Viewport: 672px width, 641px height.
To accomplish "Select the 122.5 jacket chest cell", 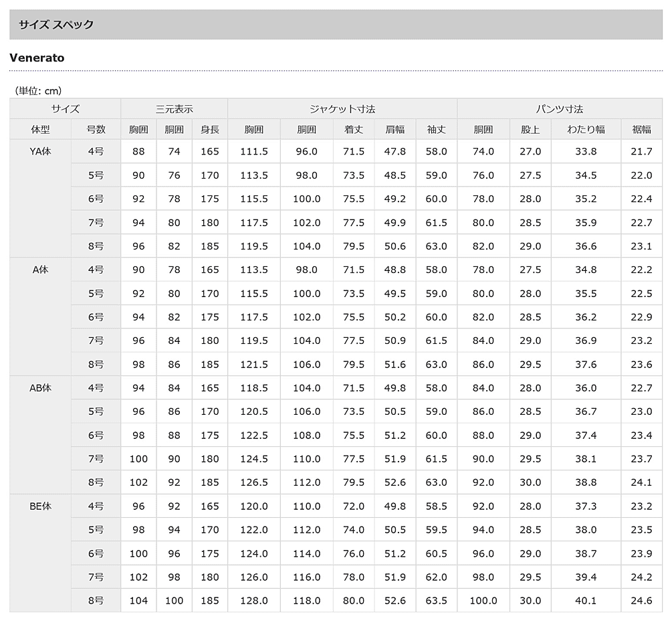I will [x=253, y=435].
